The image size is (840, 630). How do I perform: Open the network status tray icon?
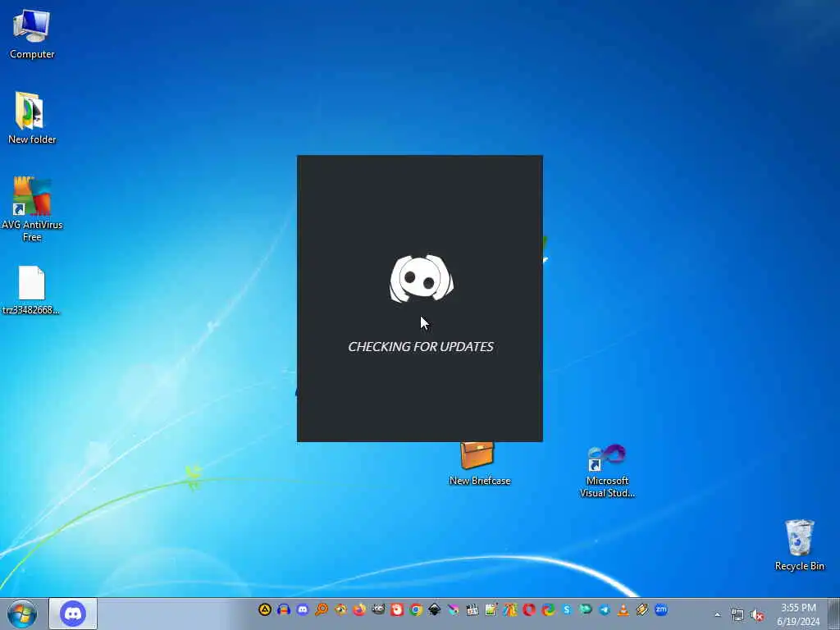[x=737, y=615]
